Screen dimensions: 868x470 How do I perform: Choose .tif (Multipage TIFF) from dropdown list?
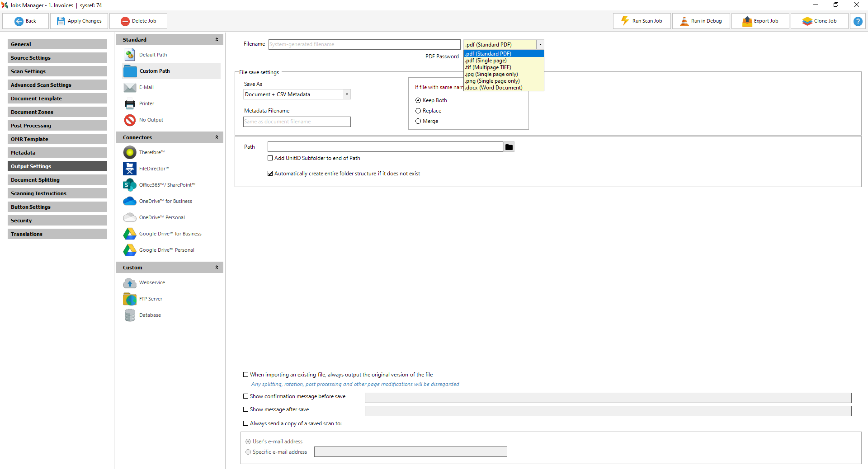click(488, 67)
